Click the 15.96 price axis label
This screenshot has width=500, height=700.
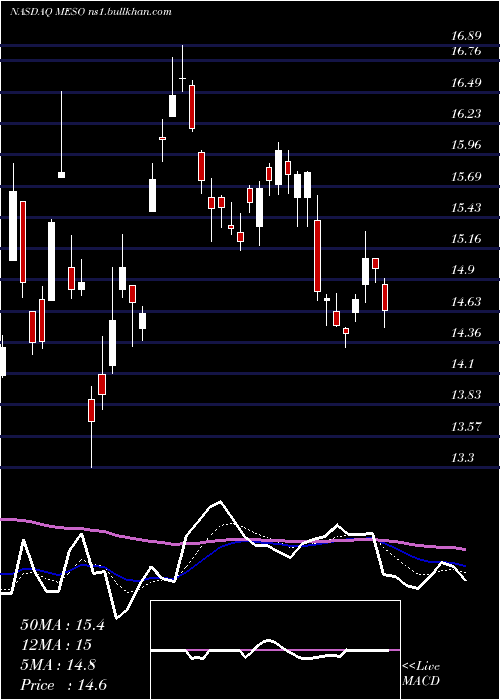pos(466,145)
